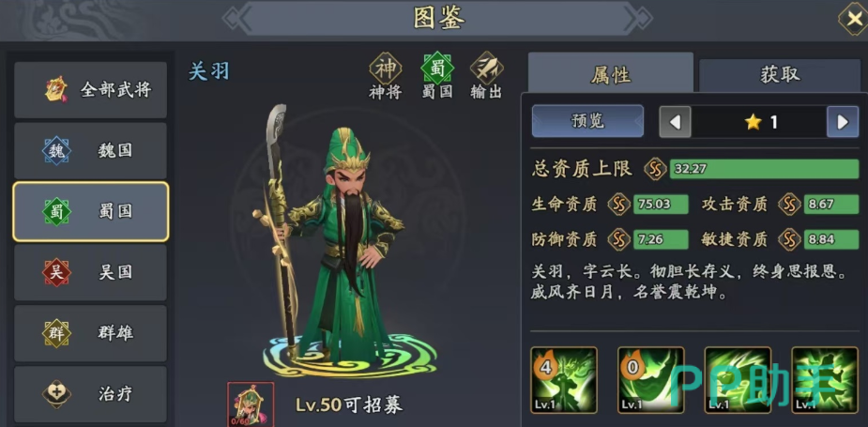Show 全部武将 in the list
This screenshot has height=427, width=868.
pyautogui.click(x=90, y=90)
